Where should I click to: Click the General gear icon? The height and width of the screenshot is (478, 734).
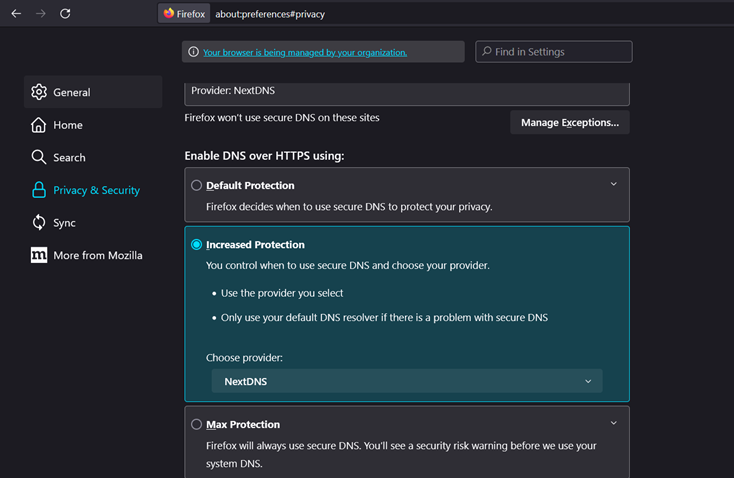tap(39, 92)
